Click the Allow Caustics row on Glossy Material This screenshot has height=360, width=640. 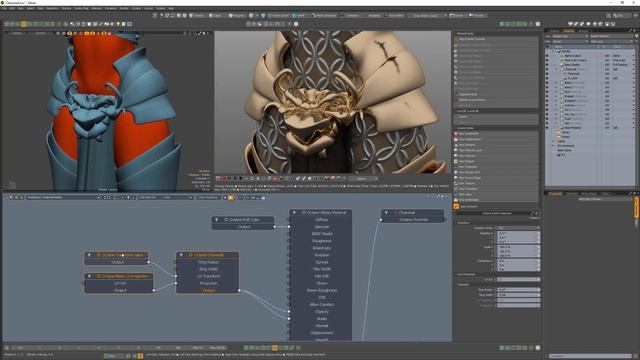tap(321, 304)
